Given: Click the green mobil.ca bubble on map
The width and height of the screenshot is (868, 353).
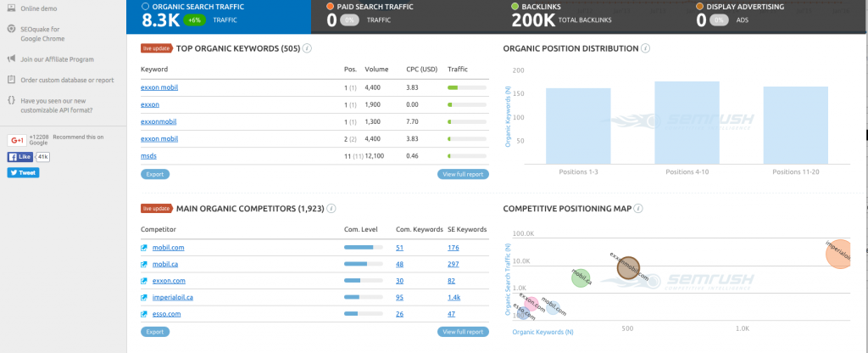Looking at the screenshot, I should (x=581, y=278).
